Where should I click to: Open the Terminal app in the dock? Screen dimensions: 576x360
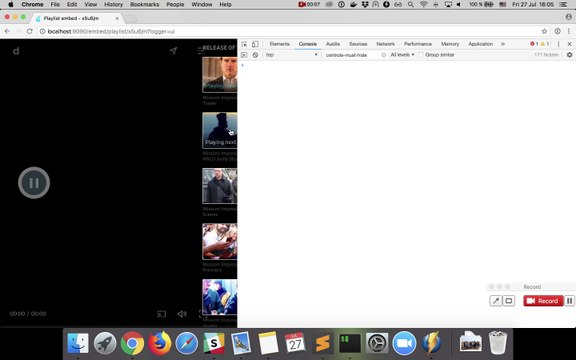[x=349, y=343]
